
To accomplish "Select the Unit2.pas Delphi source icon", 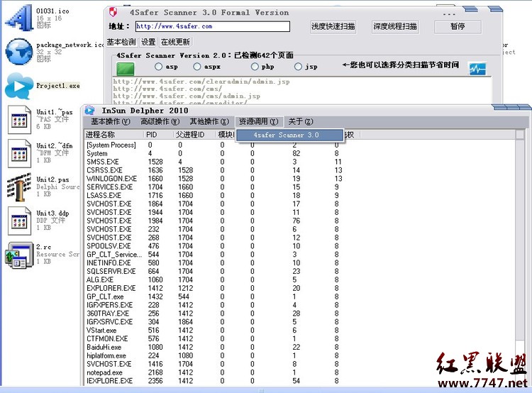I will (x=19, y=187).
